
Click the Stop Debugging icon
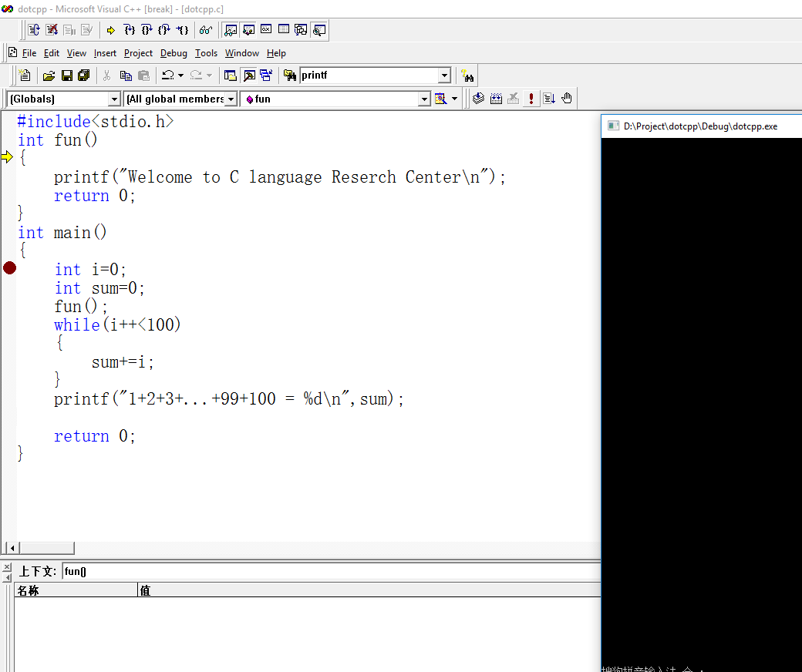(x=52, y=30)
